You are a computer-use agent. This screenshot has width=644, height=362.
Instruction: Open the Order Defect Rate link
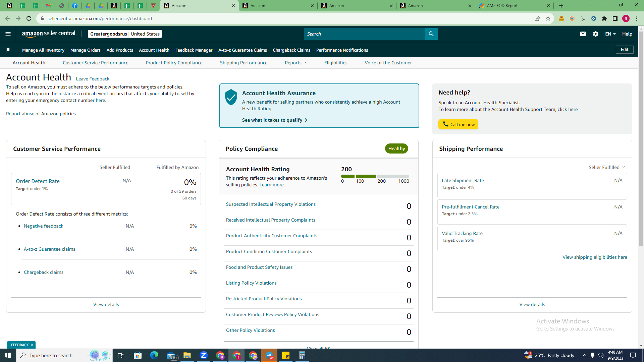point(38,181)
